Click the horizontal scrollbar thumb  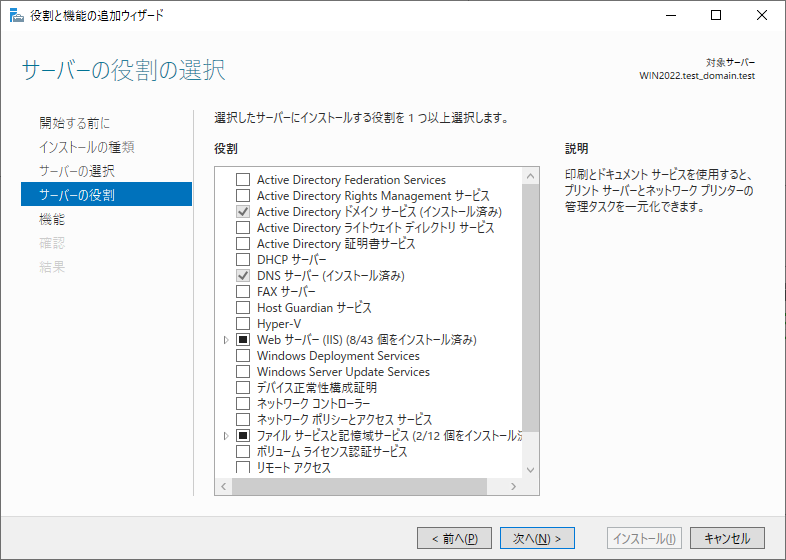click(359, 486)
